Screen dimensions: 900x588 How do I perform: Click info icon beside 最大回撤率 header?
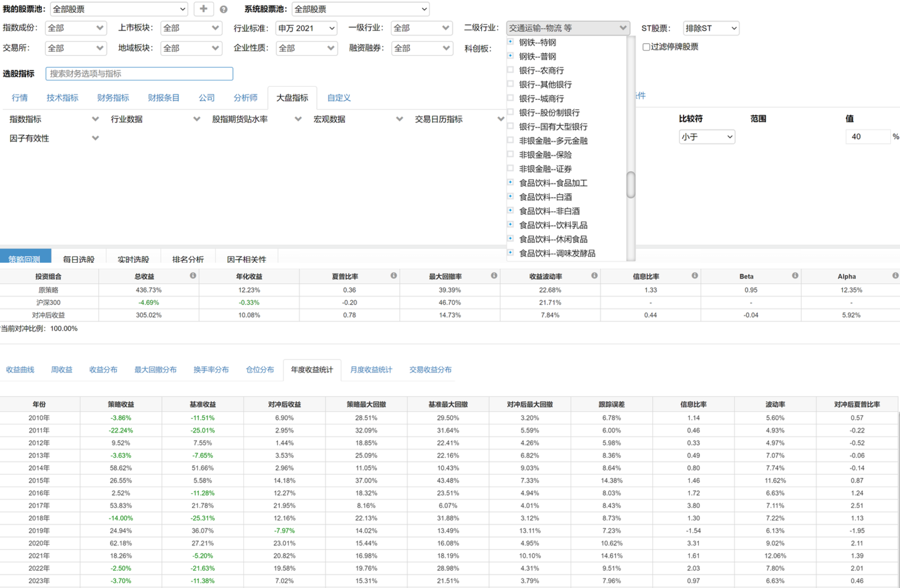pyautogui.click(x=494, y=275)
